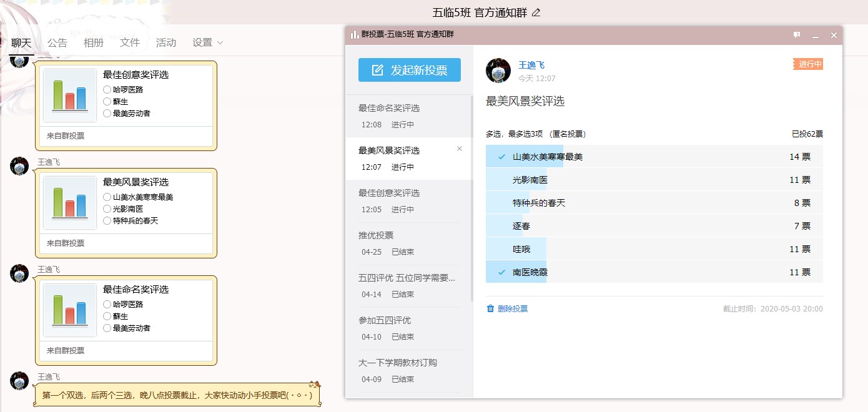This screenshot has width=868, height=412.
Task: Click the trash icon to delete vote
Action: (x=490, y=308)
